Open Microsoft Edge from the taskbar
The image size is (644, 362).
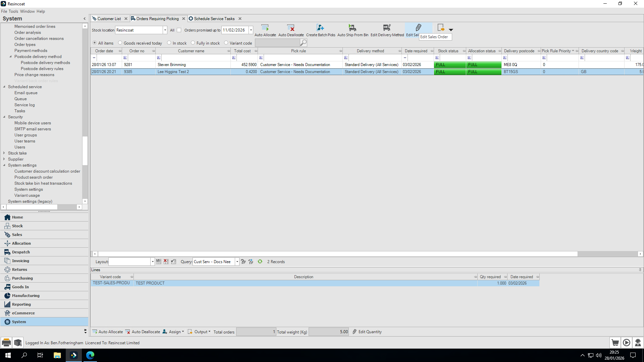pos(90,355)
